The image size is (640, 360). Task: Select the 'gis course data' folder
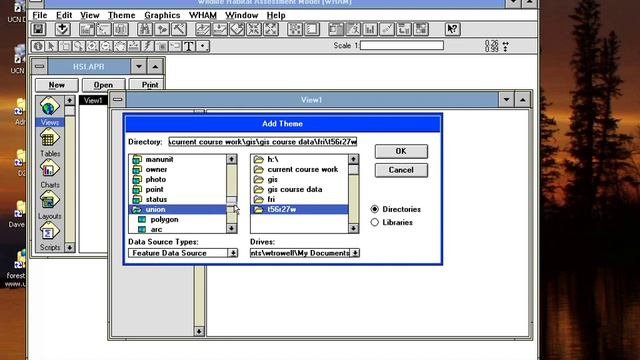(295, 189)
